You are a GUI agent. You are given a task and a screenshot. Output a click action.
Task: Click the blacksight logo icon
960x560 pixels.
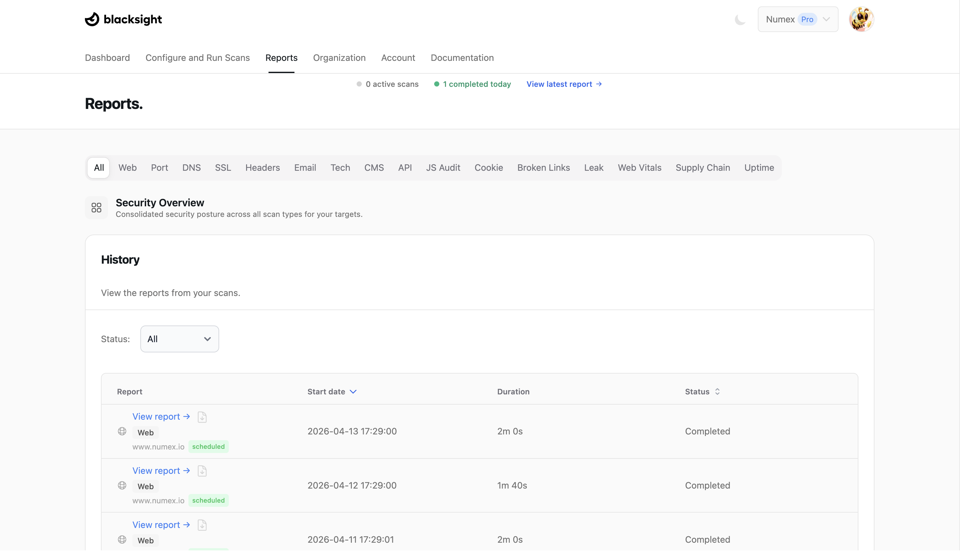(x=92, y=19)
